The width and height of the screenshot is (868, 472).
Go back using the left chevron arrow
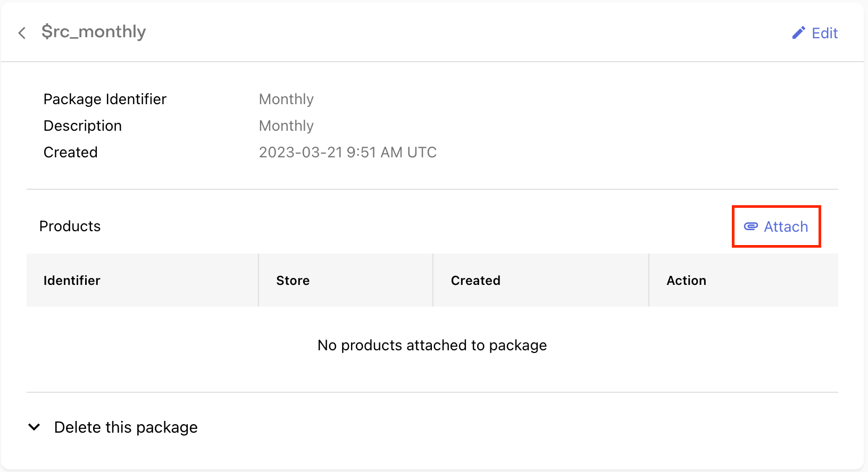tap(22, 33)
